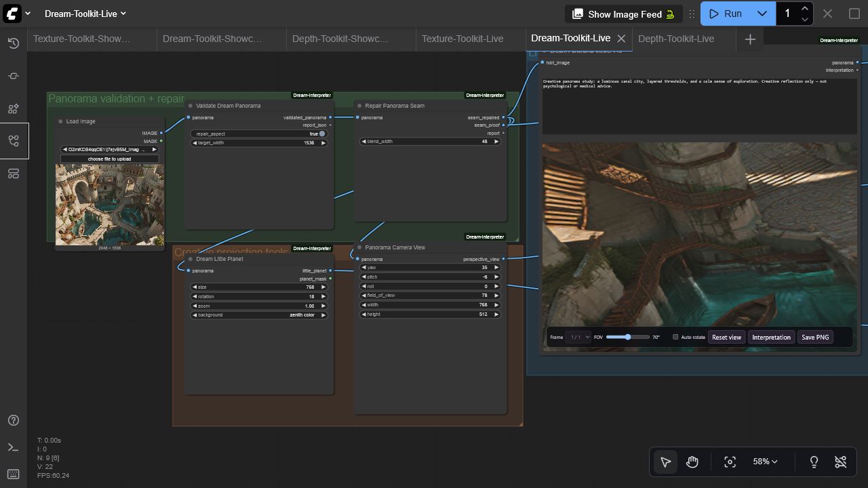Click the height value field
Screen dimensions: 868x488
coord(431,314)
